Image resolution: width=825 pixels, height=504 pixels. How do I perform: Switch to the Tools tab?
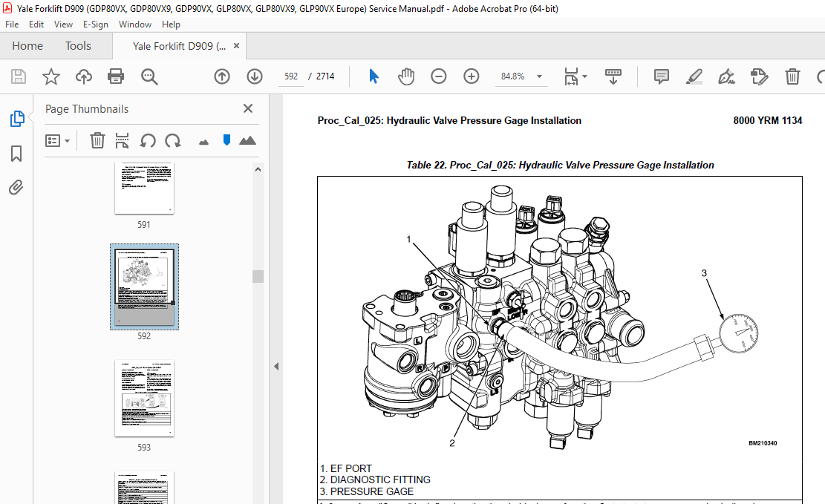coord(78,46)
